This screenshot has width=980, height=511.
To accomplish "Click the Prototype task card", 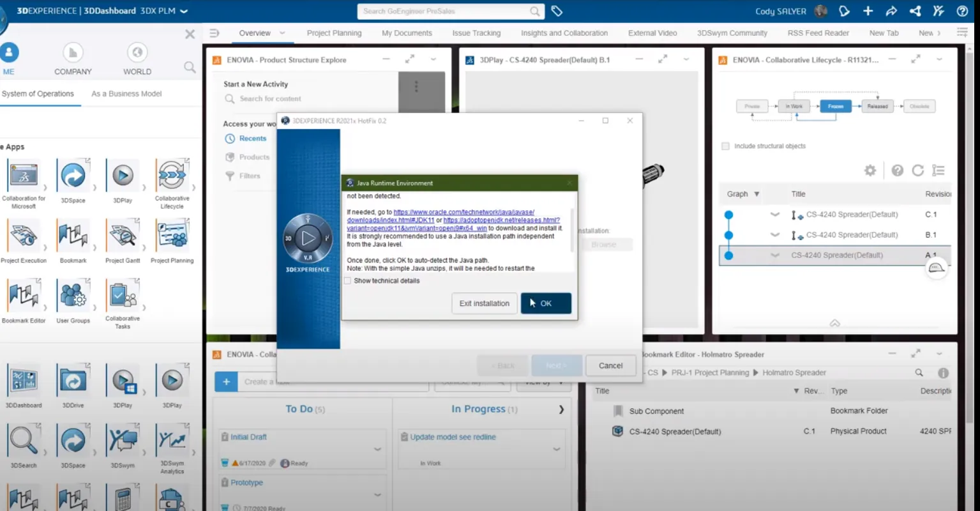I will (x=303, y=492).
